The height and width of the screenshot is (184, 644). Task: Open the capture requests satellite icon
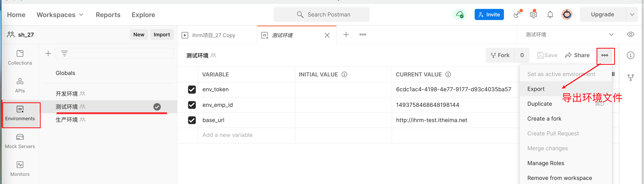tap(517, 14)
